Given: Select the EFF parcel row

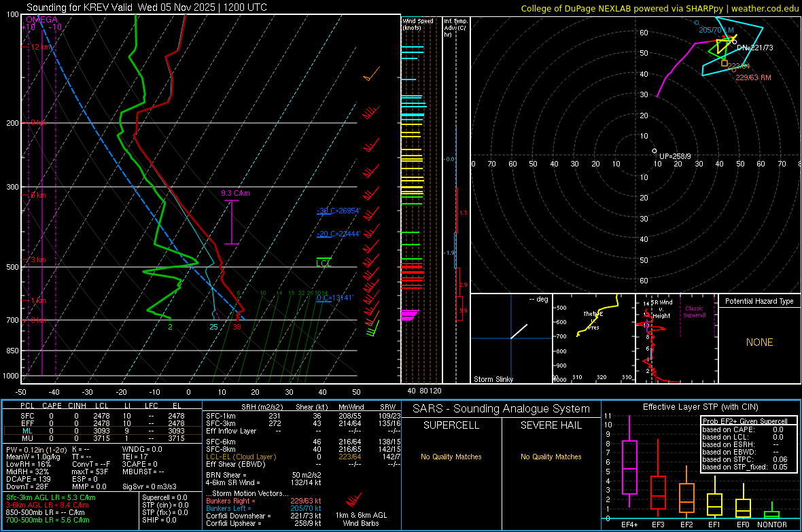Looking at the screenshot, I should [x=102, y=423].
